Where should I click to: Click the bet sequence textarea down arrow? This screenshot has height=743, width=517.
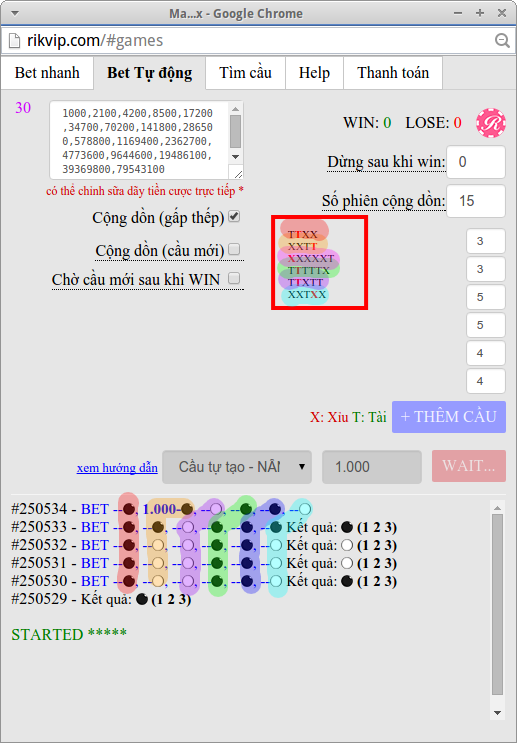coord(236,157)
